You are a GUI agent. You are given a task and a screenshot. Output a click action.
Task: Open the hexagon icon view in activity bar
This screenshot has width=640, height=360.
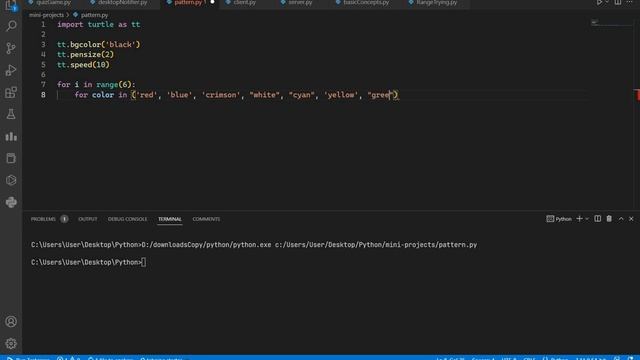pyautogui.click(x=11, y=180)
